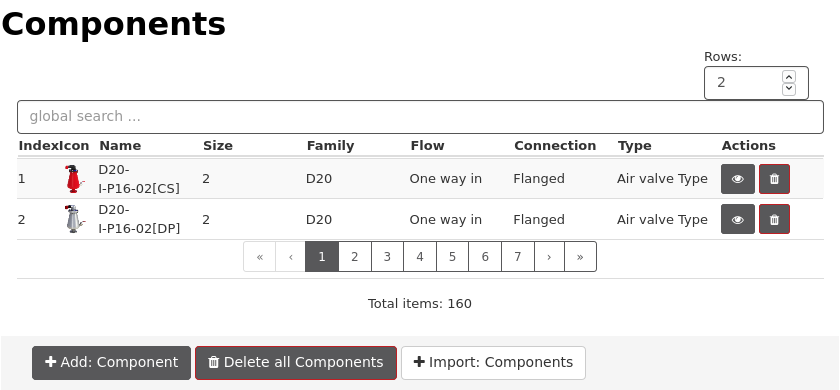Click Add: Component button
Image resolution: width=840 pixels, height=390 pixels.
coord(111,363)
